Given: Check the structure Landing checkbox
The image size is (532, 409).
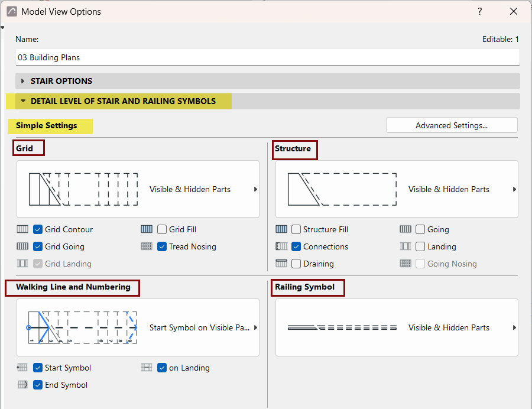Looking at the screenshot, I should pos(420,246).
